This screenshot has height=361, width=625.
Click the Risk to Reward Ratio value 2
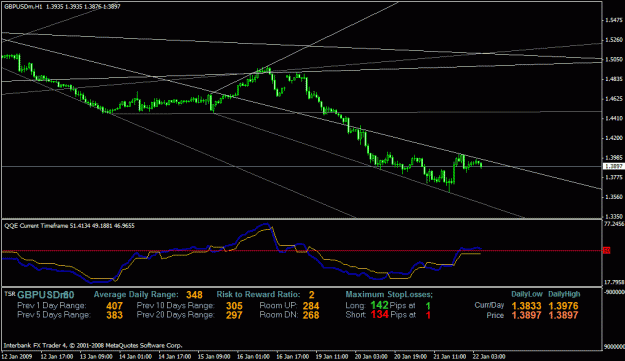[311, 295]
